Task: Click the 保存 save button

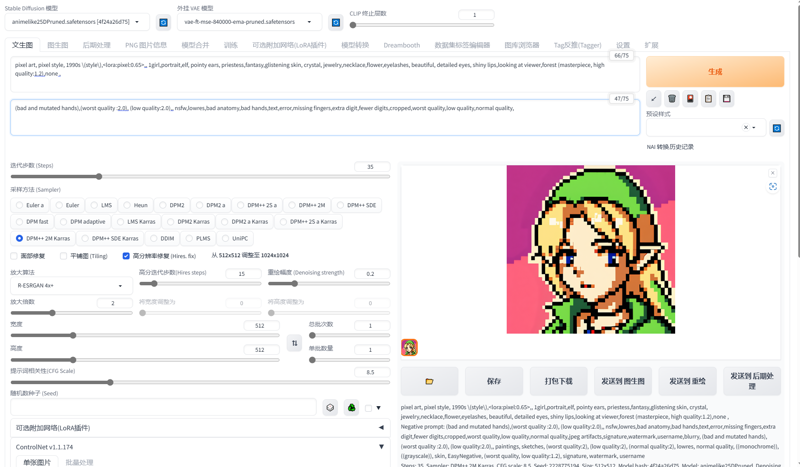Action: [493, 381]
